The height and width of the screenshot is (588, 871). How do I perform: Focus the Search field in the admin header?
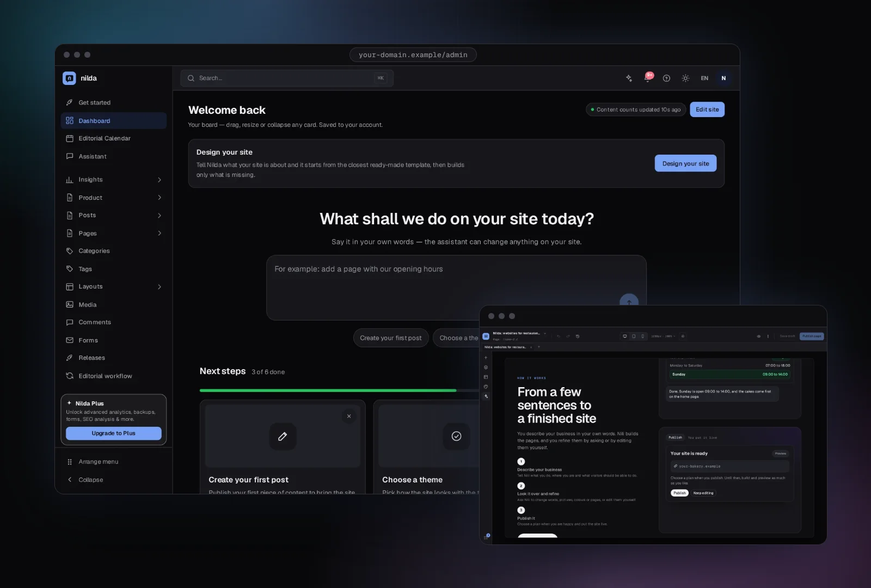point(287,78)
